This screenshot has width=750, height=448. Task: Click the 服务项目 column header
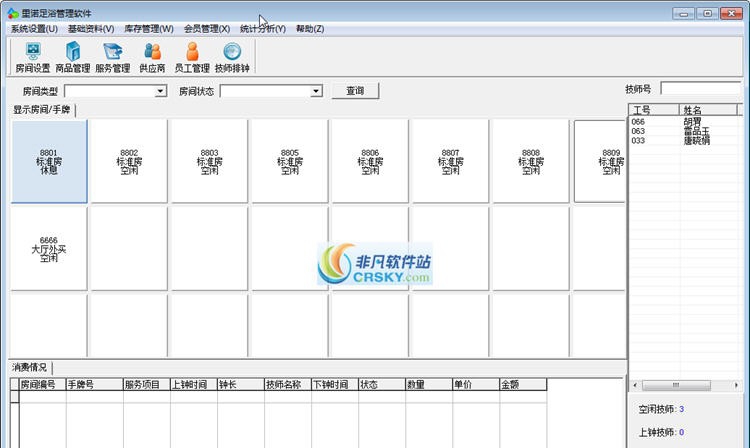pos(146,384)
